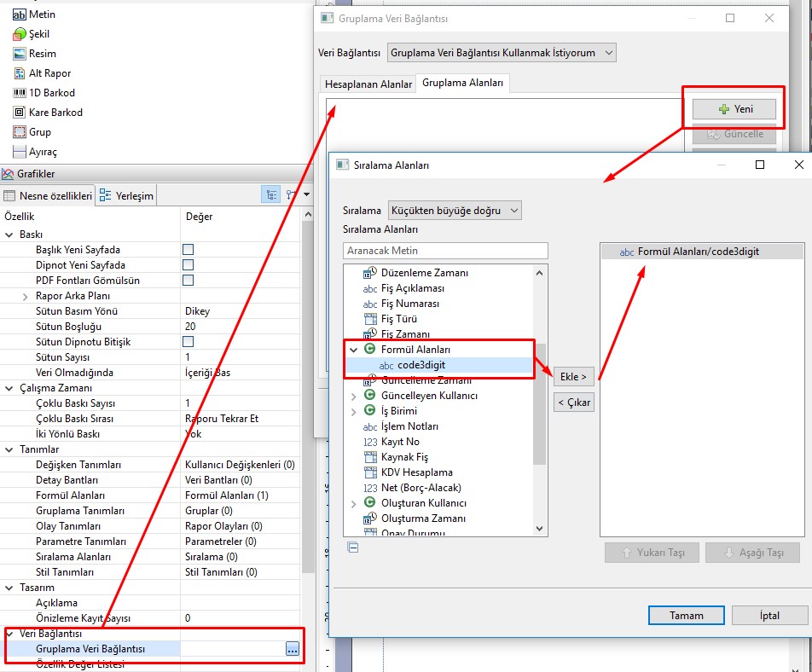This screenshot has height=672, width=812.
Task: Toggle Dipnot Yeni Sayfada checkbox
Action: tap(188, 265)
